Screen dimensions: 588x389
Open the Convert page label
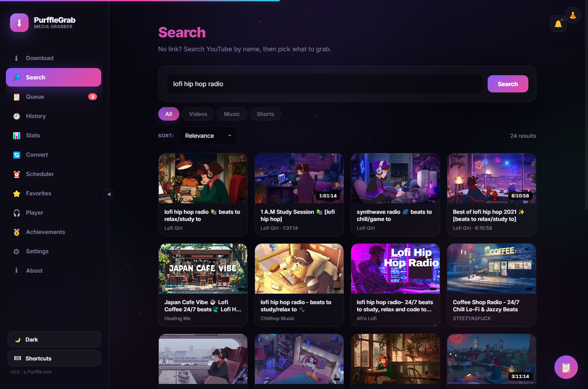tap(37, 155)
